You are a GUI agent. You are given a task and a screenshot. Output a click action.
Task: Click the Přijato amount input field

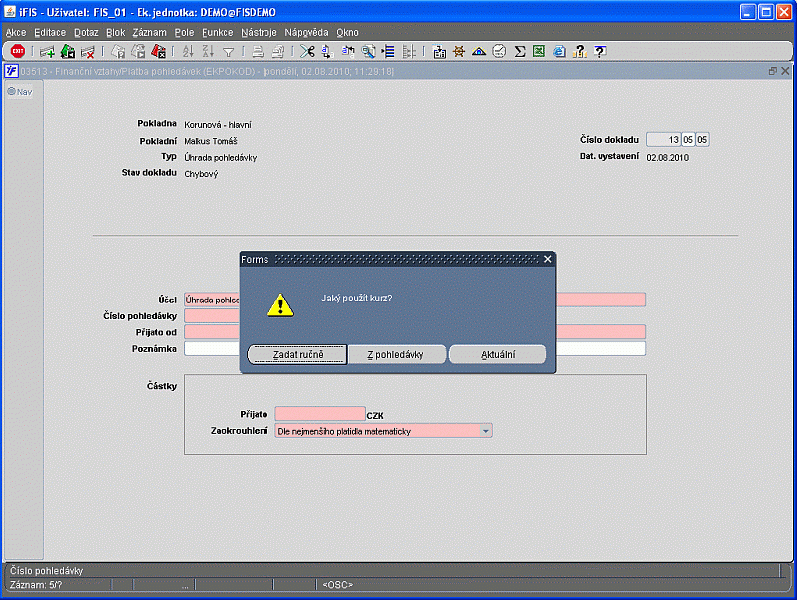[319, 413]
